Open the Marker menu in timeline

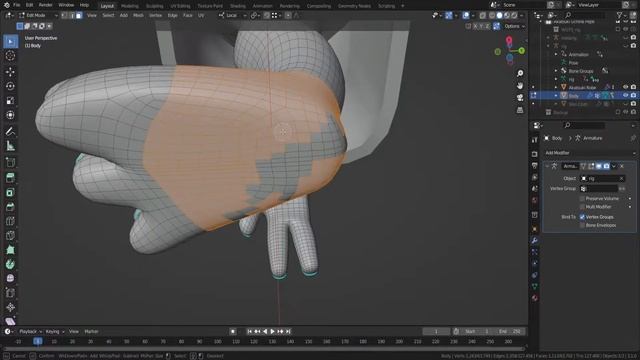point(91,331)
